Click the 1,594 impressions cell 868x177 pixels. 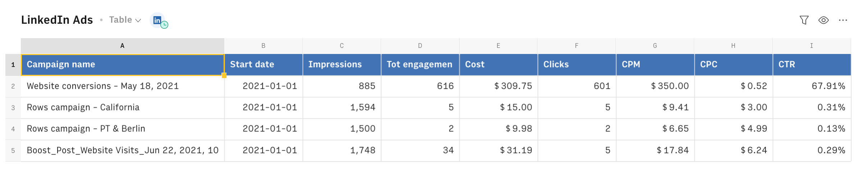tap(342, 108)
